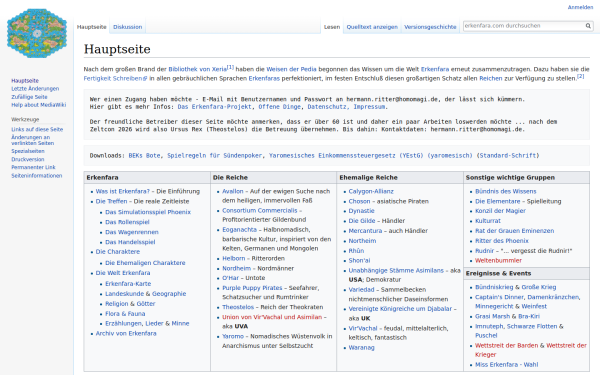
Task: Open a Zufällige Seite
Action: tap(29, 97)
